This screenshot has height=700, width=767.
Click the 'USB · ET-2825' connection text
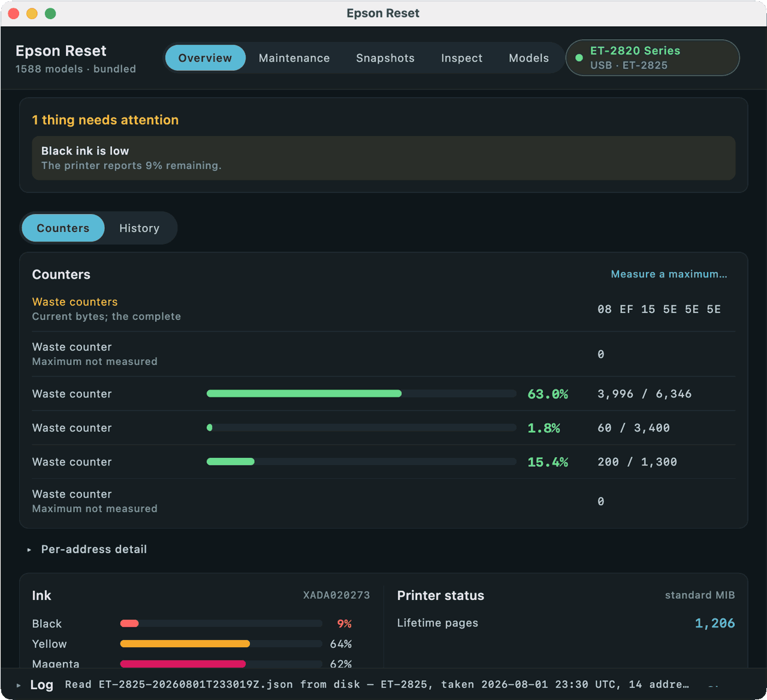629,65
